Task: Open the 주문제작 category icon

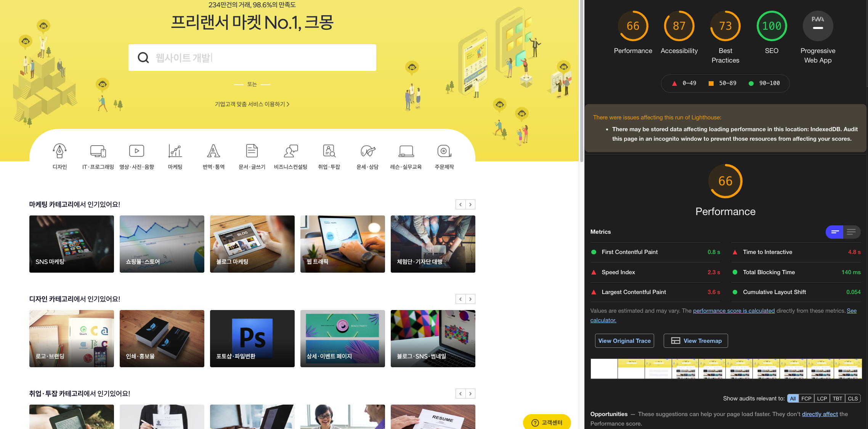Action: coord(444,151)
